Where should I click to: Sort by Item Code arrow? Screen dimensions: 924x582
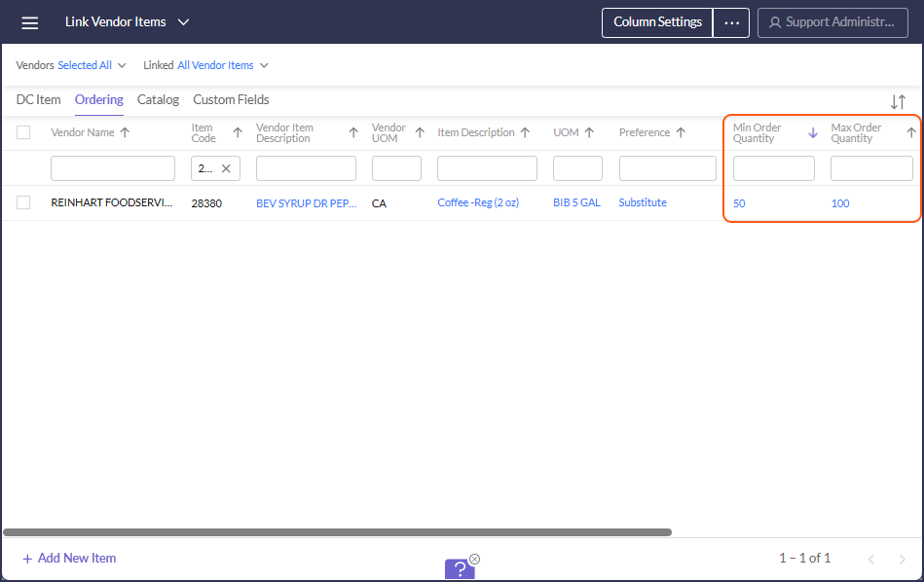[238, 132]
